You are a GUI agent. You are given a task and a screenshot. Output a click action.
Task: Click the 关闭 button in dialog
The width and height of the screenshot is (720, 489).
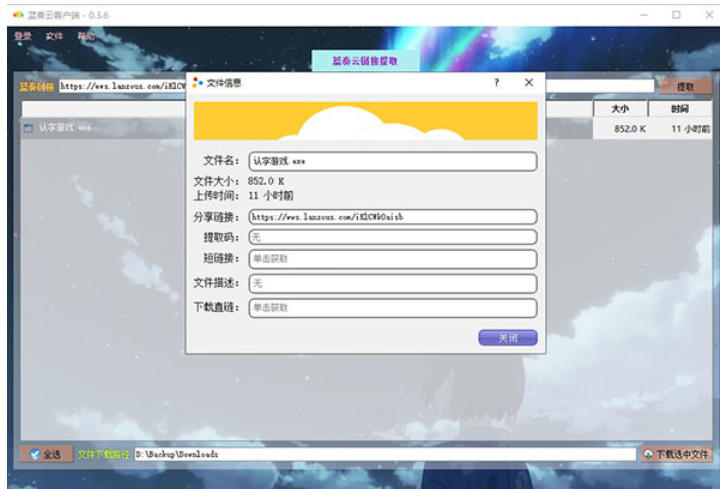click(x=508, y=338)
